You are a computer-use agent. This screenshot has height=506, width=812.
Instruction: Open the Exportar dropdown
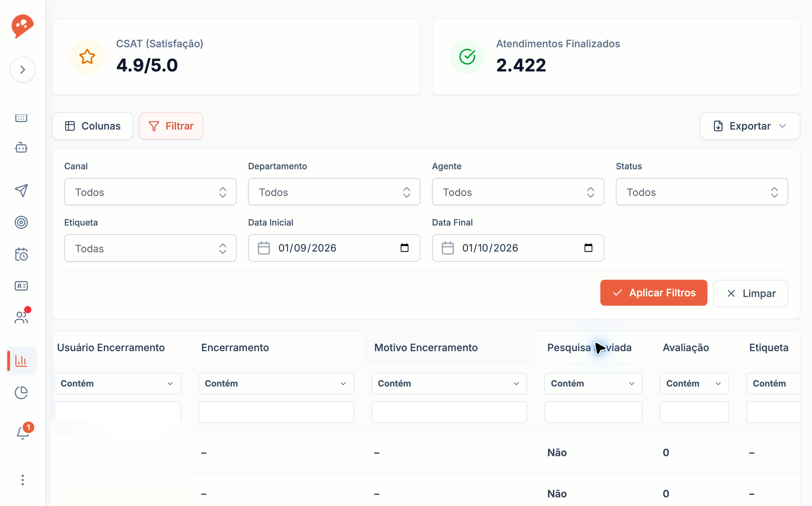click(x=750, y=126)
